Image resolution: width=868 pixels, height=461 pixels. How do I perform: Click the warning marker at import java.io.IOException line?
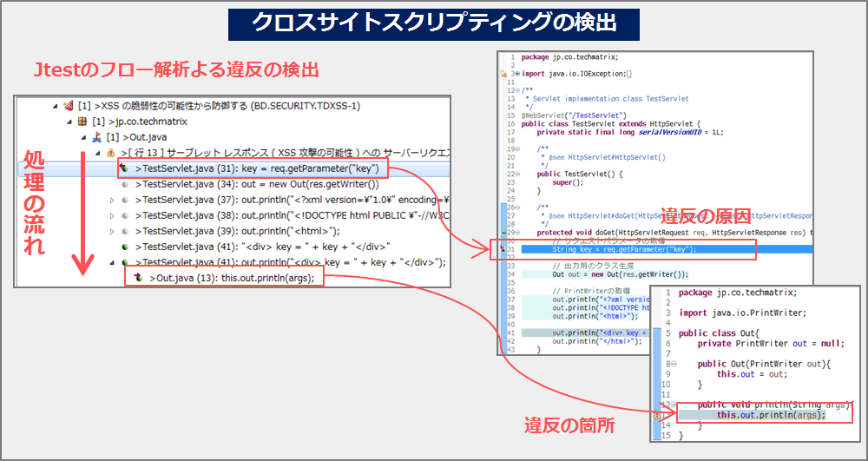[x=503, y=74]
